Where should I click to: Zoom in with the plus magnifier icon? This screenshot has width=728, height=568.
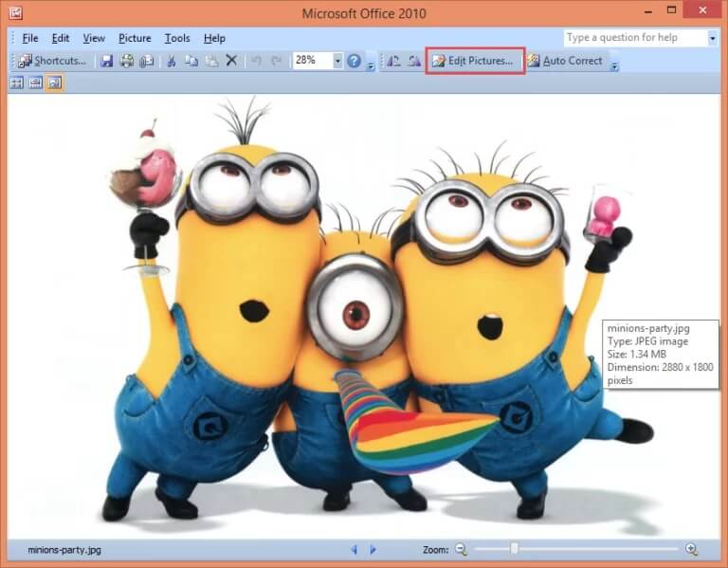[x=691, y=549]
